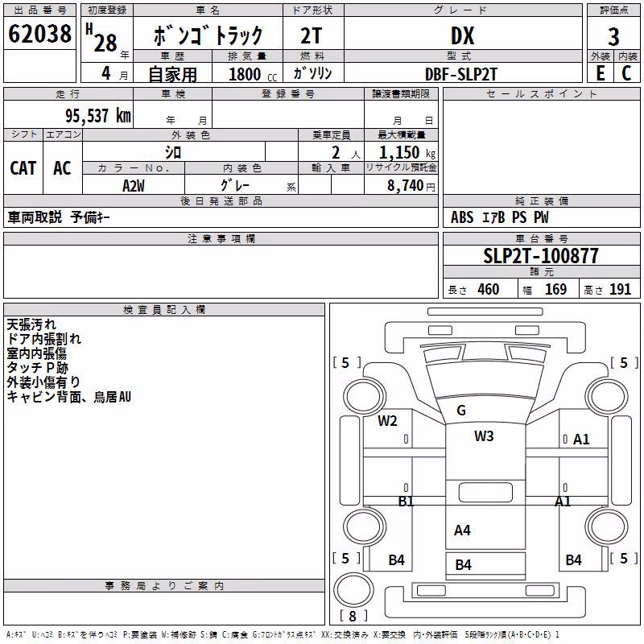
Task: Click the mileage value 95,537 km
Action: click(x=97, y=115)
